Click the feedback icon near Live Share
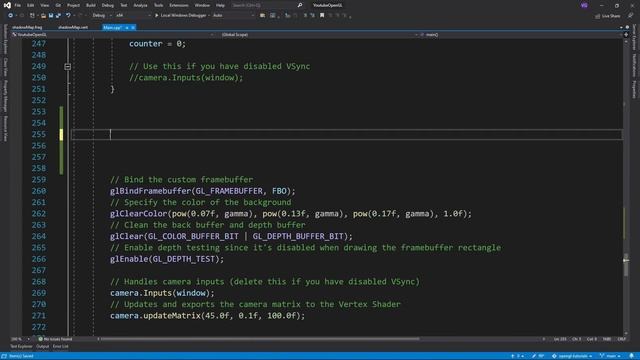This screenshot has width=640, height=360. [631, 16]
